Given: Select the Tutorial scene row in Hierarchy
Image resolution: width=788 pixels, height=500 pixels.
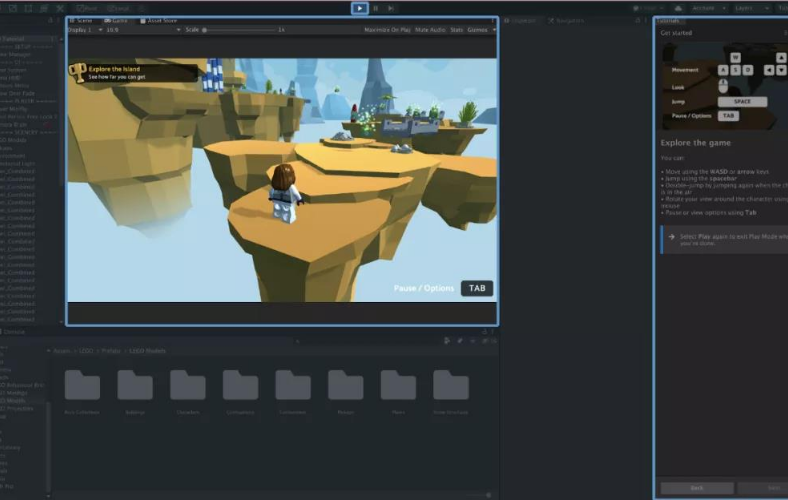Looking at the screenshot, I should click(29, 39).
